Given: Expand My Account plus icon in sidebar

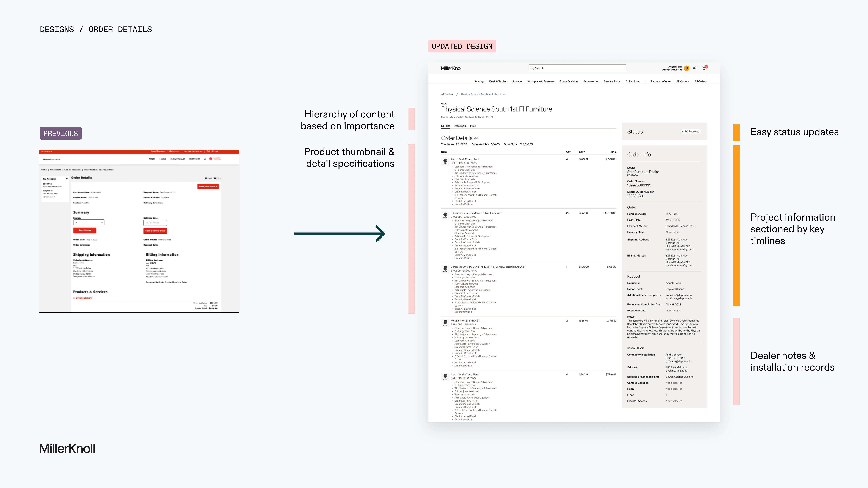Looking at the screenshot, I should [x=67, y=179].
